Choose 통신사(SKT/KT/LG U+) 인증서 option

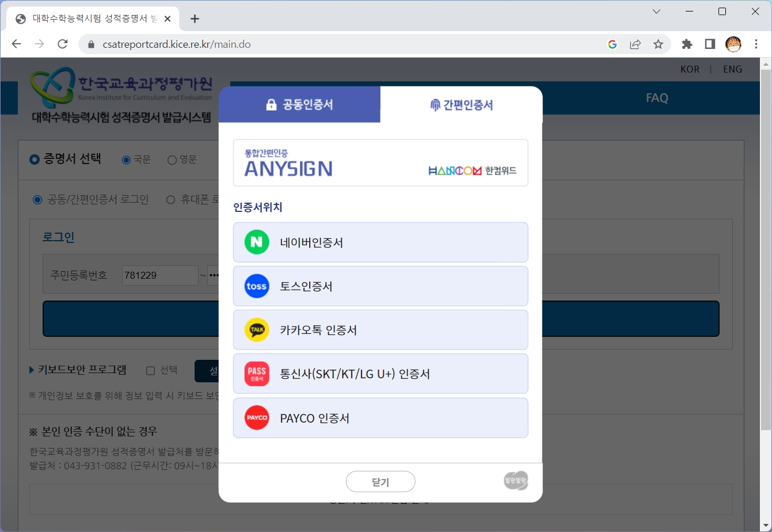point(381,374)
